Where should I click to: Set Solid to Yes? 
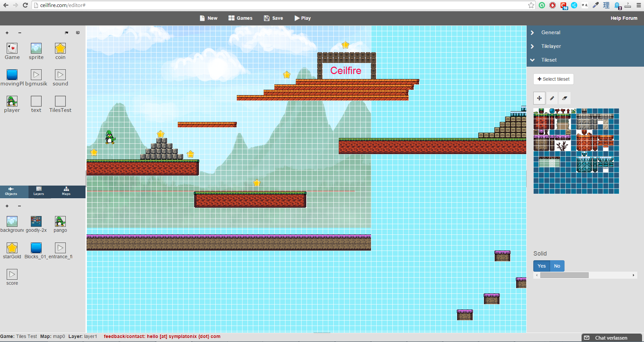tap(541, 266)
